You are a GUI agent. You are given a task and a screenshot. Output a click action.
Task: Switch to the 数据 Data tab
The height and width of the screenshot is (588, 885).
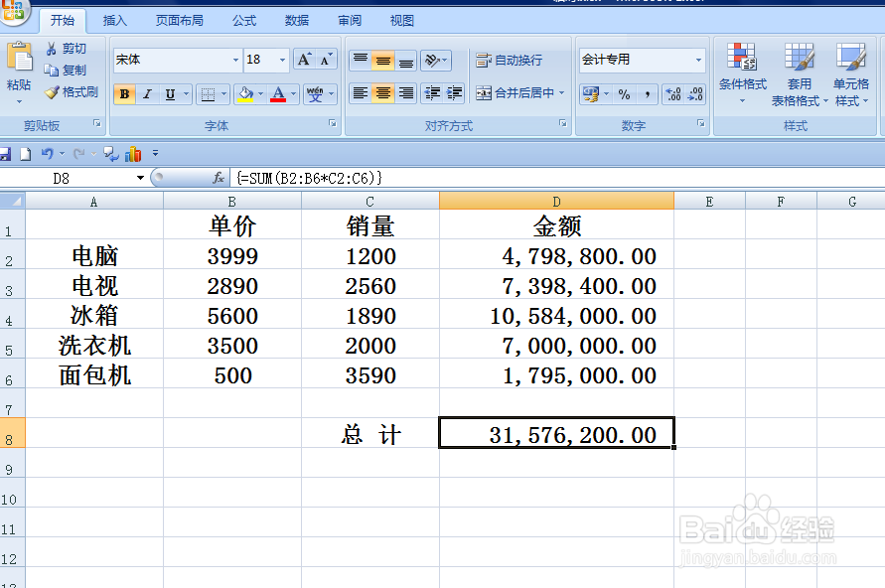click(x=297, y=21)
